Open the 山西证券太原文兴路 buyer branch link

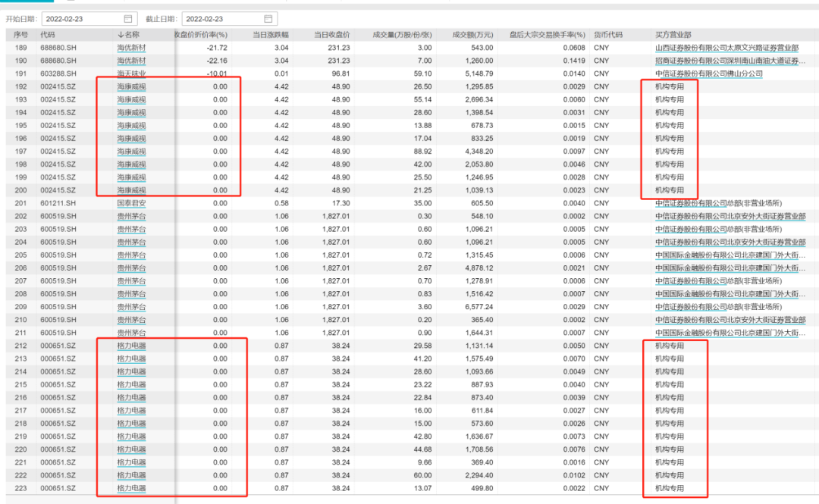point(726,48)
